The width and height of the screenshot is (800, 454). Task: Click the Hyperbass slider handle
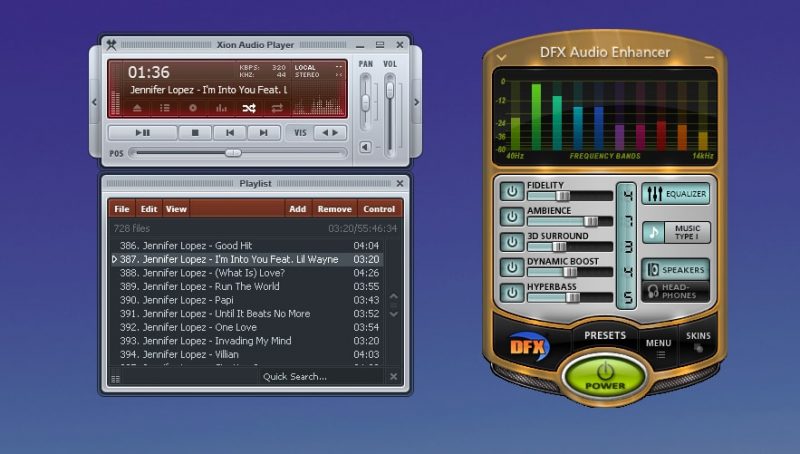point(573,297)
